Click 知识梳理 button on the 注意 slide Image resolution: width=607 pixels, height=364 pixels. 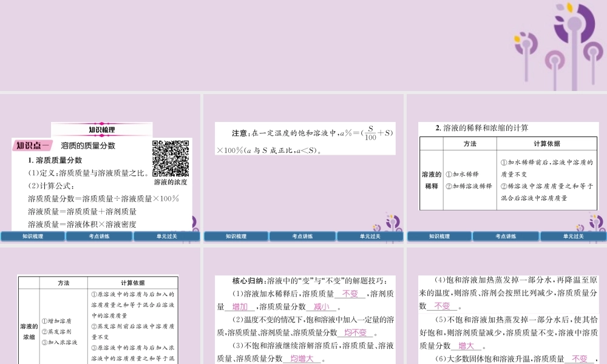[236, 236]
